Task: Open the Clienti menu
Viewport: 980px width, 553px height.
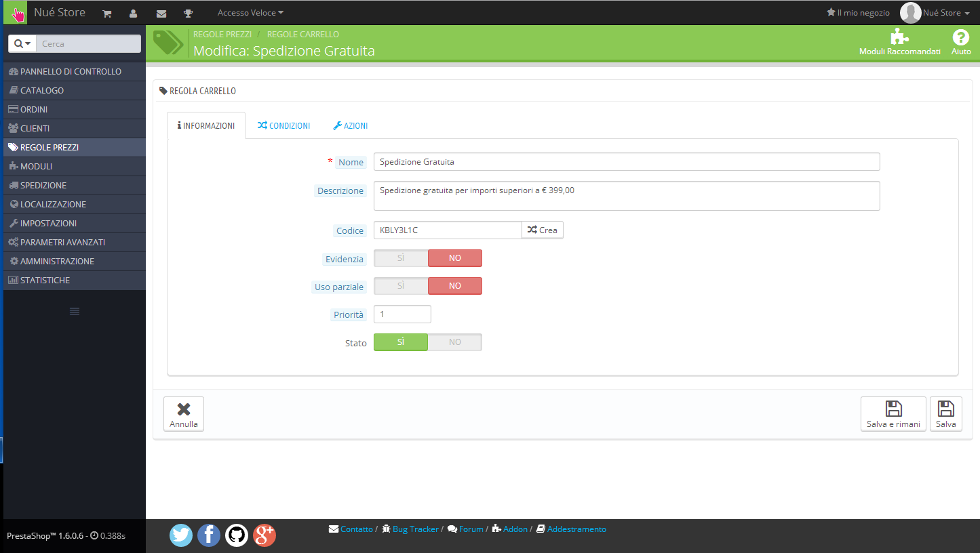Action: pos(75,128)
